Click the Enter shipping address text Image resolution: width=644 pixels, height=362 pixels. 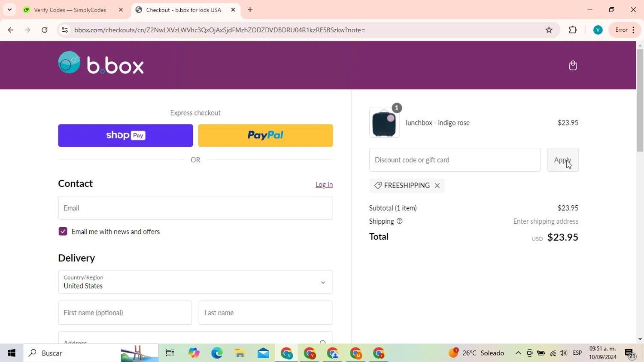coord(546,222)
